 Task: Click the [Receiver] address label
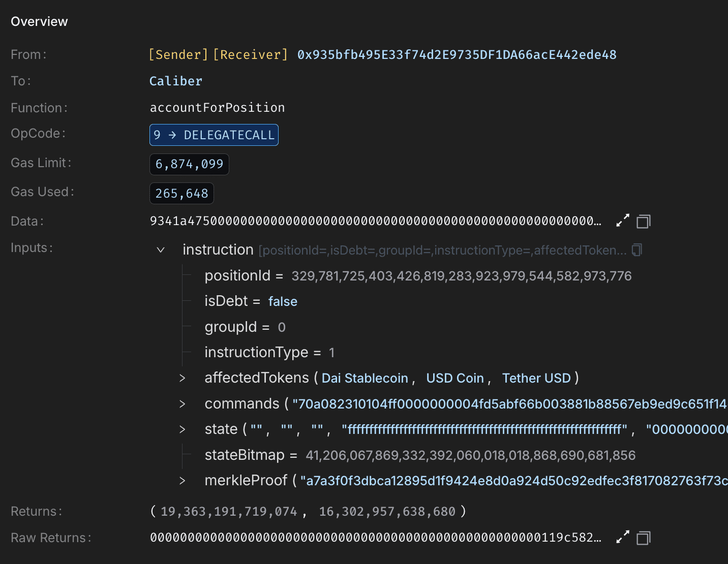(x=250, y=54)
